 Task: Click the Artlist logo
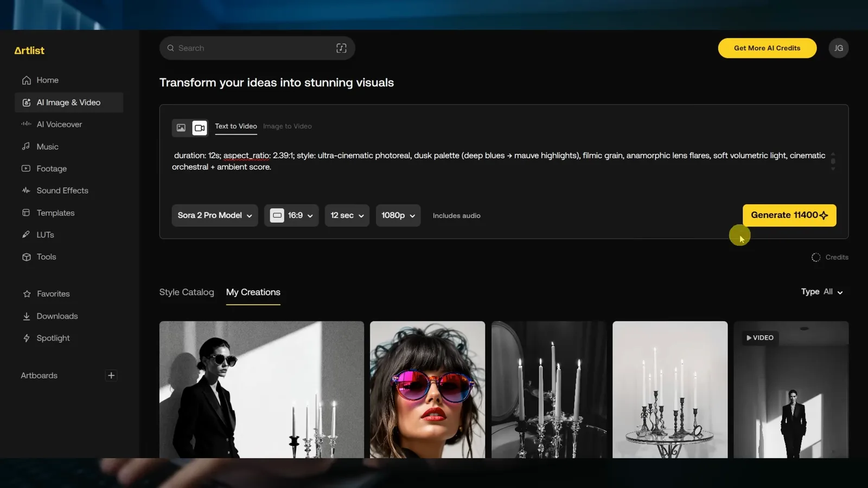click(29, 50)
